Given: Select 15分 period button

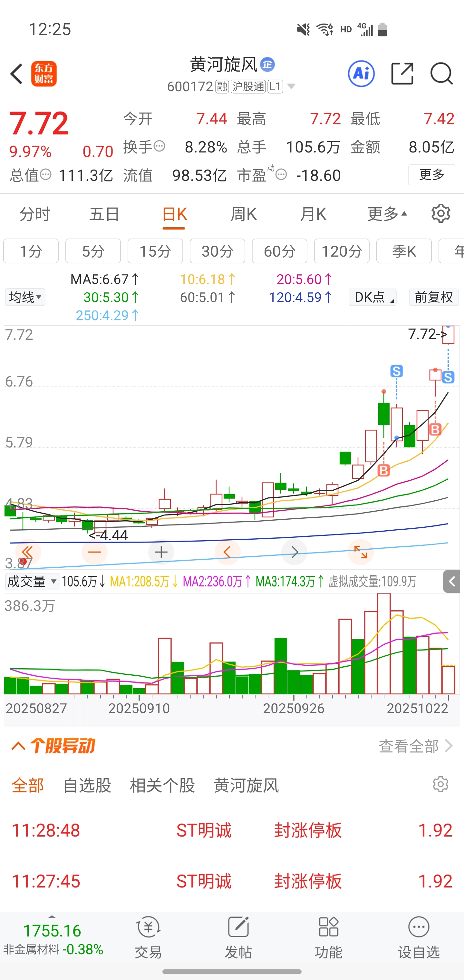Looking at the screenshot, I should 155,251.
